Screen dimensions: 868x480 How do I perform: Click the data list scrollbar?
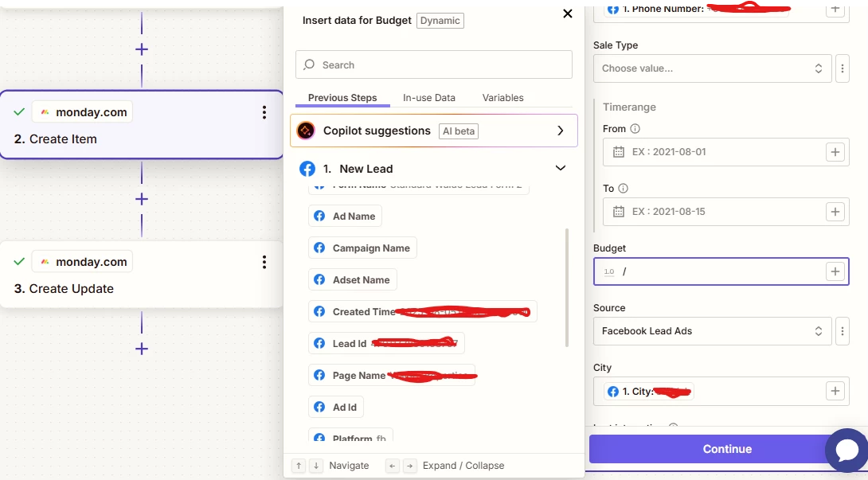[567, 288]
